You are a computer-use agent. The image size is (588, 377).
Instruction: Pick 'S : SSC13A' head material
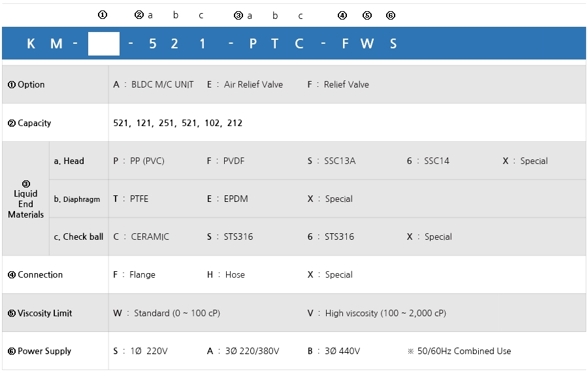pyautogui.click(x=331, y=161)
